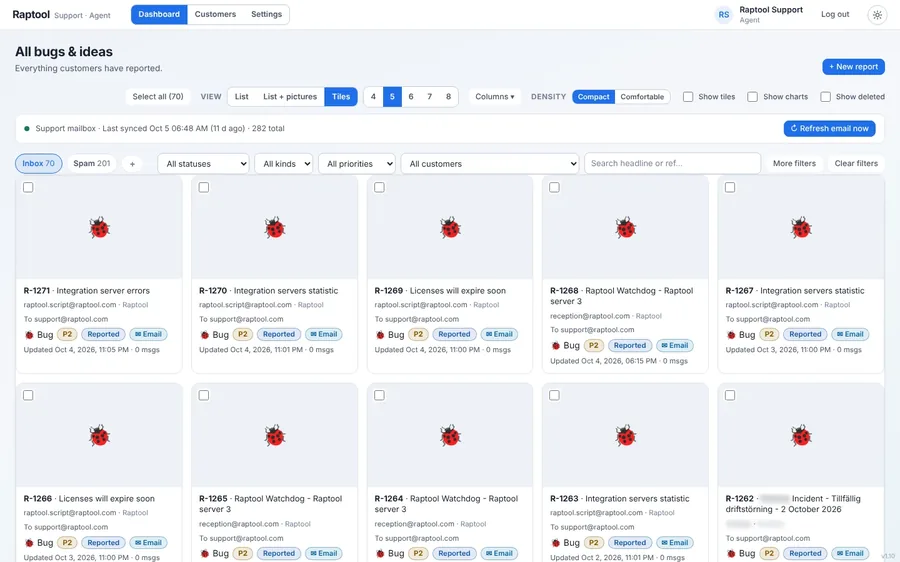Click the ladybug image on R-1266 tile
This screenshot has width=900, height=562.
click(99, 436)
